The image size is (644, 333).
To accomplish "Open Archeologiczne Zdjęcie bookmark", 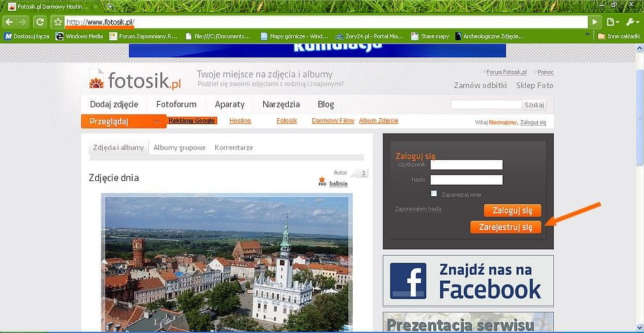I will (489, 36).
